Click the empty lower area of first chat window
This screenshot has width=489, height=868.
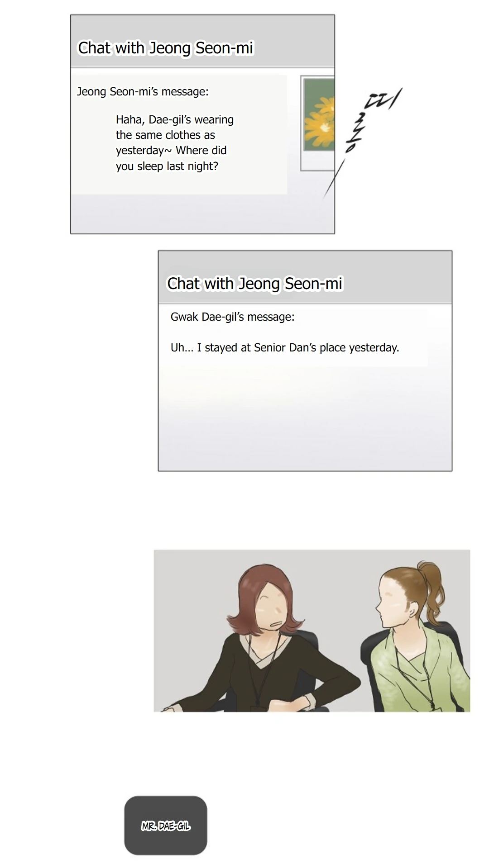coord(202,214)
